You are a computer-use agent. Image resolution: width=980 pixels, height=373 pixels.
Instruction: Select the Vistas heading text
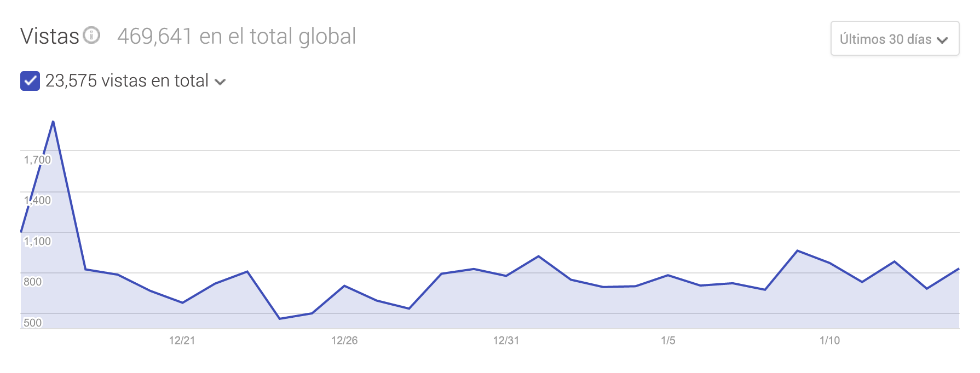(50, 36)
